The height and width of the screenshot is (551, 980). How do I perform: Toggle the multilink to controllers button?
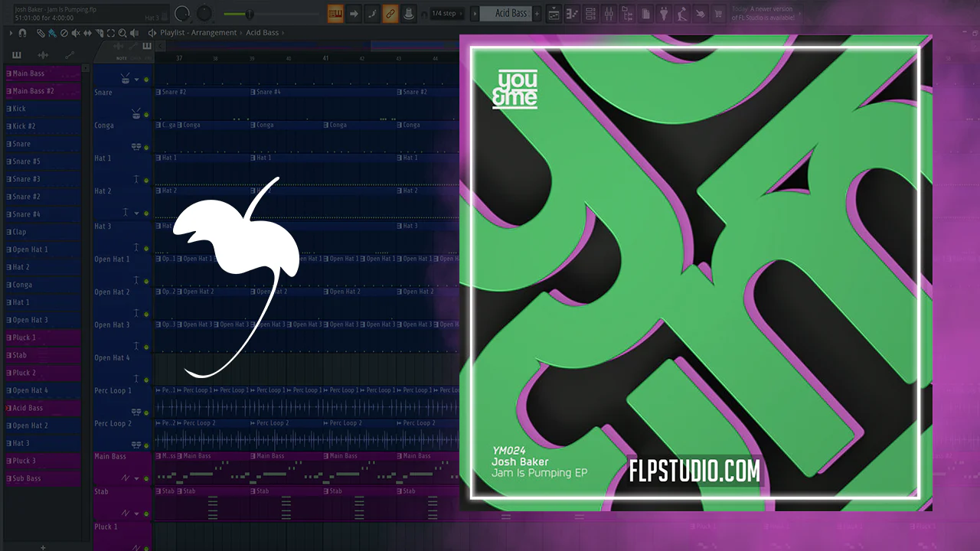(x=390, y=13)
